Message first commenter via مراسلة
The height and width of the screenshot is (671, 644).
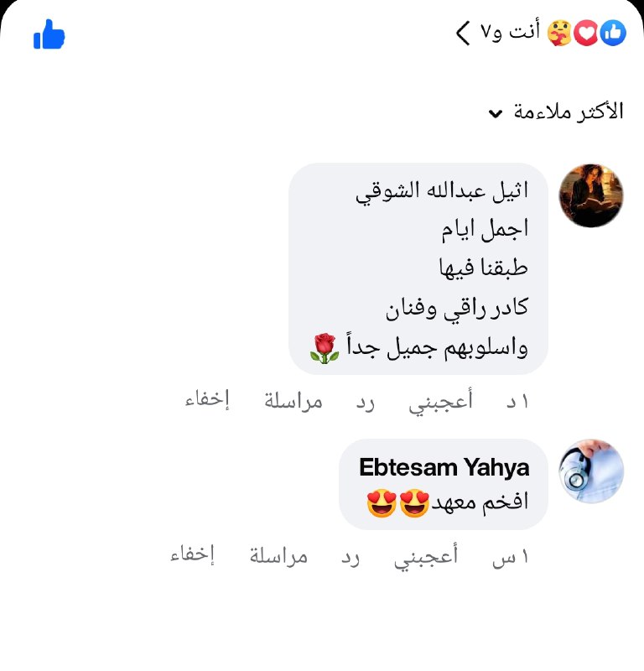coord(293,402)
